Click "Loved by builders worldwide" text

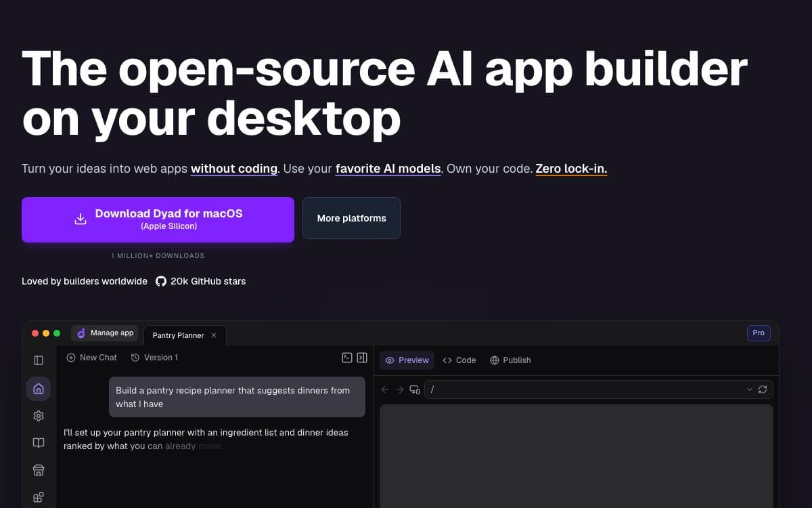tap(85, 281)
